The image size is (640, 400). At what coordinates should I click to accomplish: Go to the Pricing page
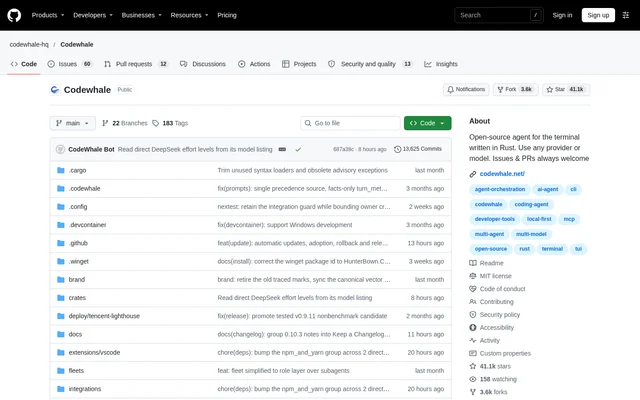tap(227, 15)
